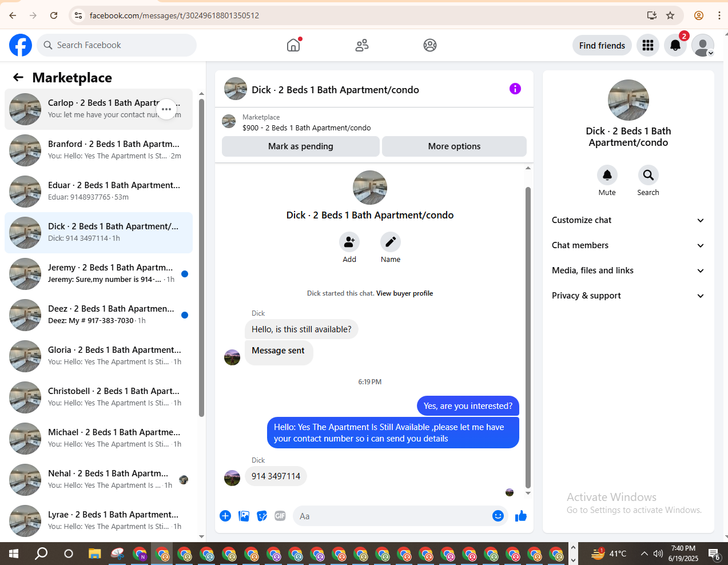Choose a GIF in the composer
The image size is (728, 565).
pos(280,516)
